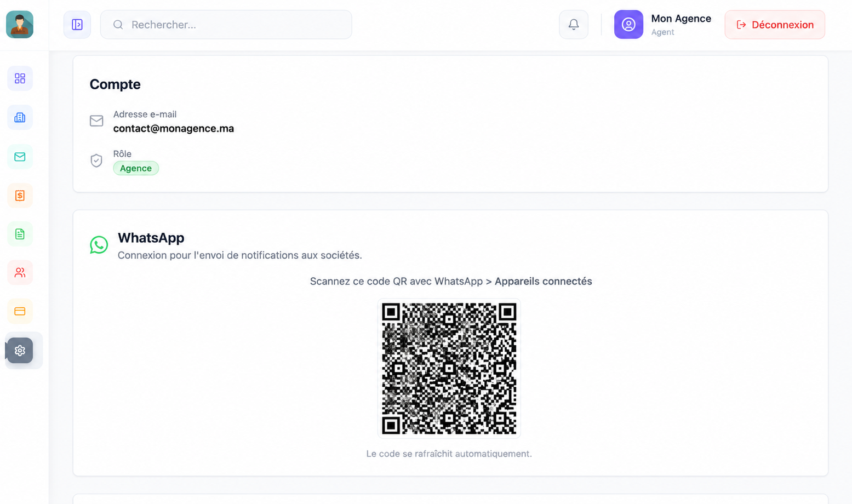Click the Adresse e-mail label

point(145,114)
